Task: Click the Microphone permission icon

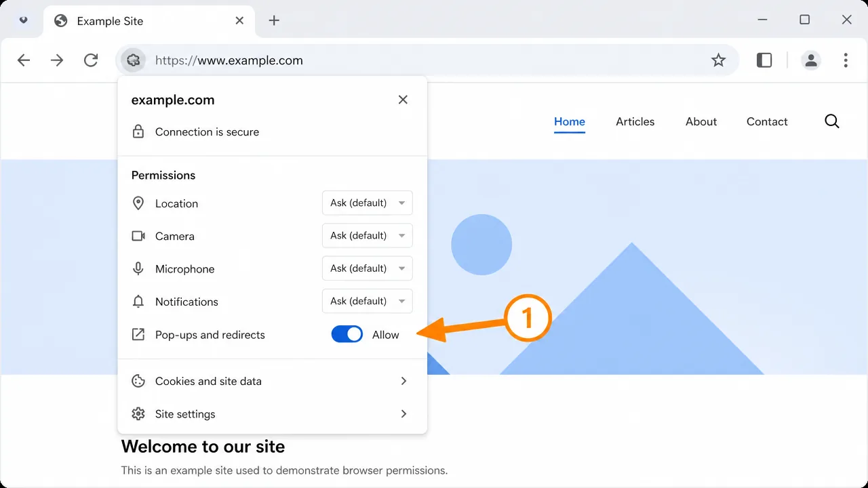Action: [138, 268]
